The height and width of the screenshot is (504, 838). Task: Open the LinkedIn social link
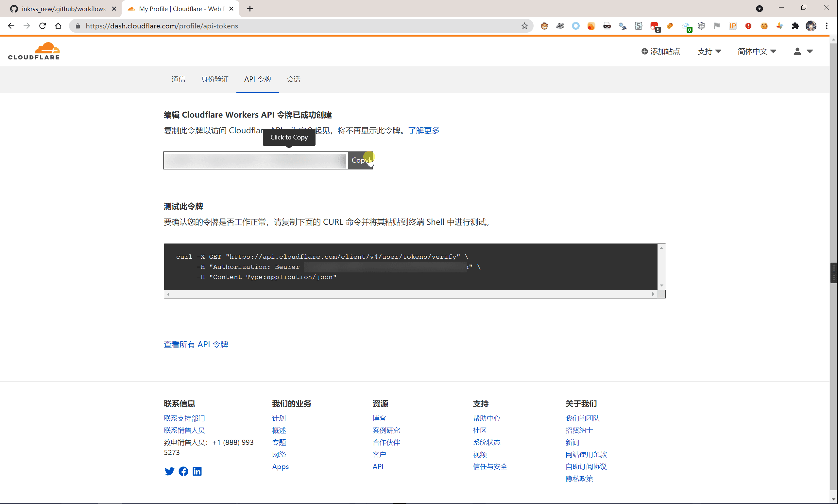point(197,471)
